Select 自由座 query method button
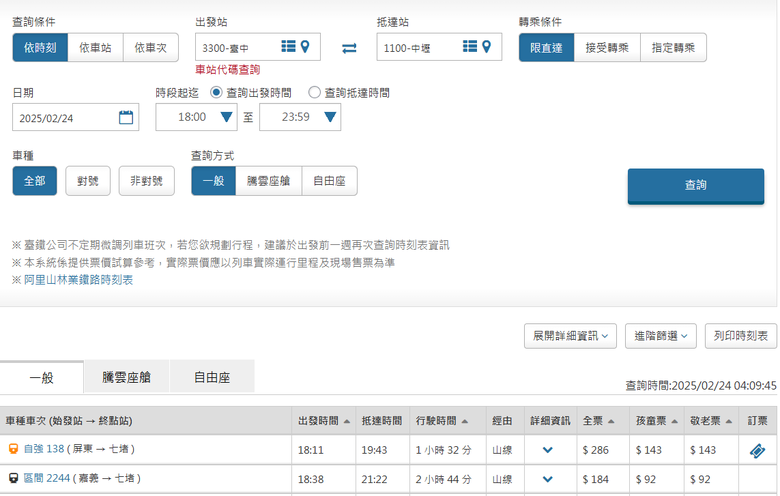 coord(329,181)
